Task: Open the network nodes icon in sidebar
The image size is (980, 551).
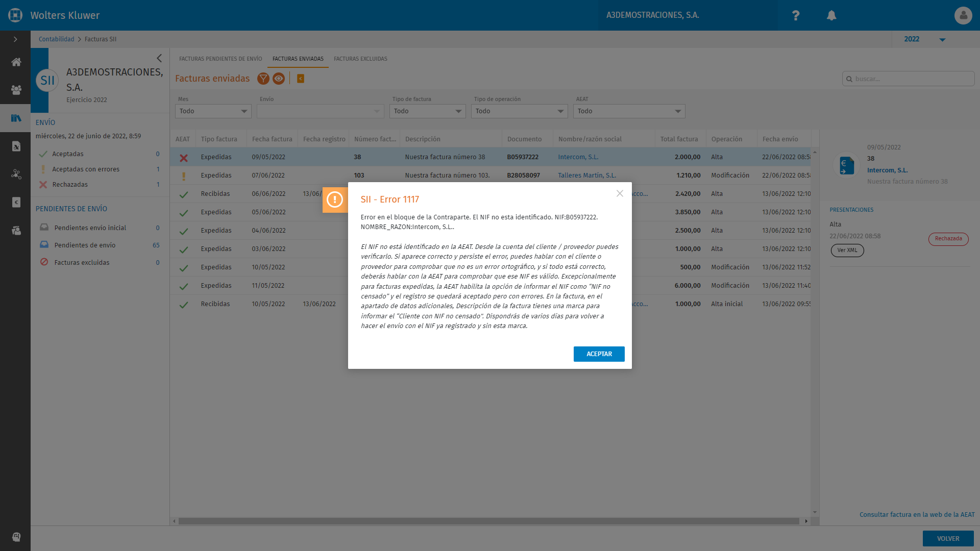Action: [x=16, y=174]
